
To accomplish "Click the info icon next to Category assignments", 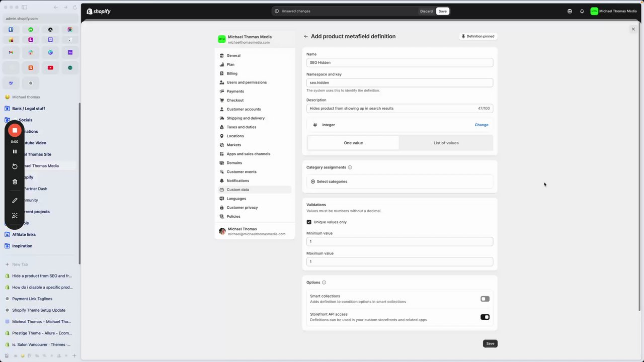I will coord(350,167).
